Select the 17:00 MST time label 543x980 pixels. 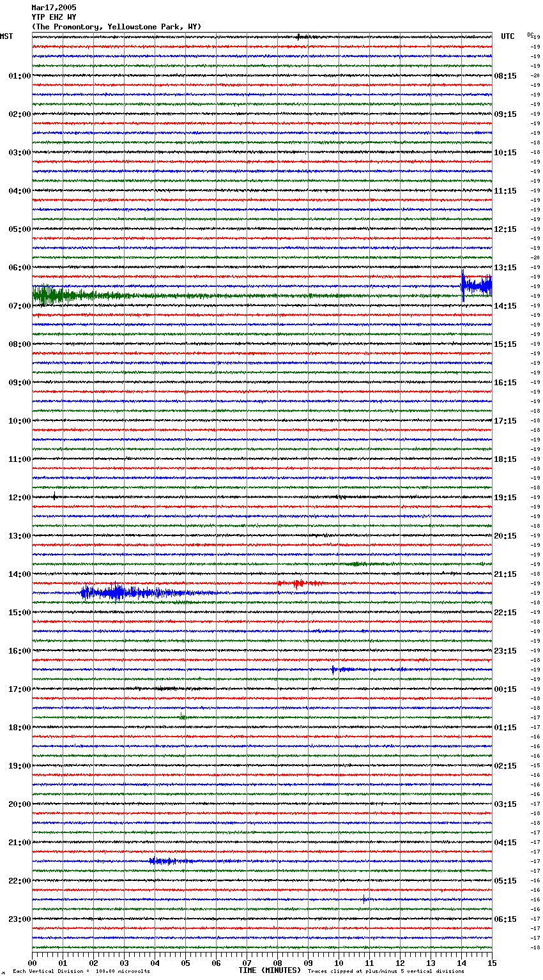point(19,689)
